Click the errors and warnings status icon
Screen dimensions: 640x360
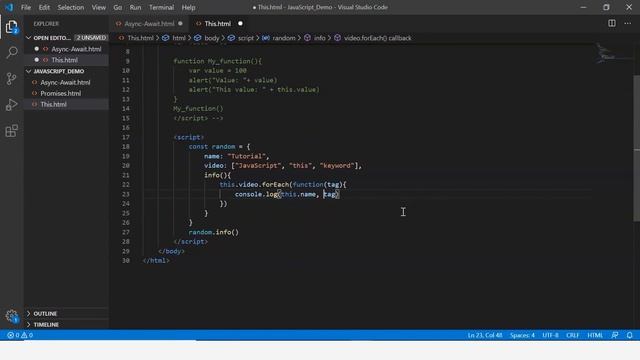(20, 335)
